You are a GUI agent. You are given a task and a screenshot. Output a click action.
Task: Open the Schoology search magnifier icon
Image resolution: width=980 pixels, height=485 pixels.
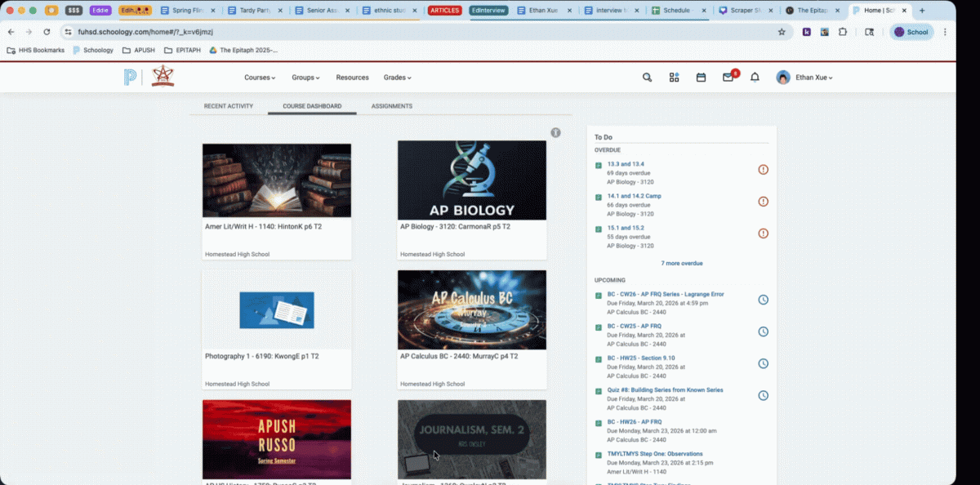[x=647, y=78]
